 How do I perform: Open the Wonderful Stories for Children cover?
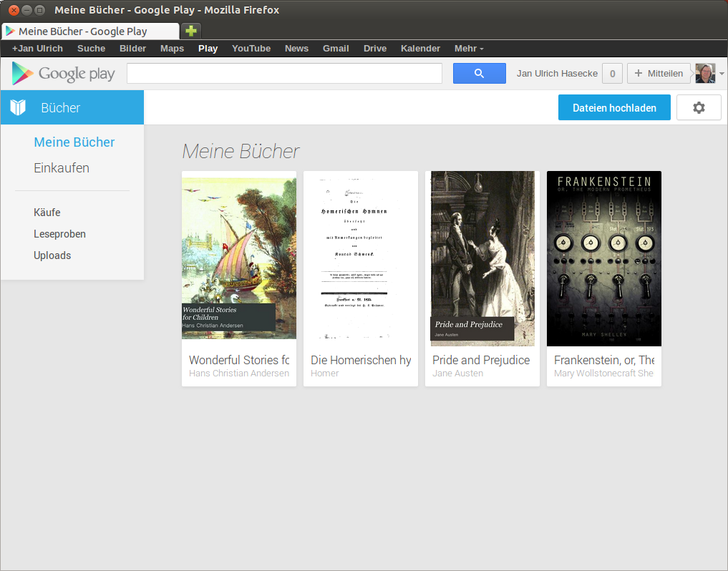[239, 258]
